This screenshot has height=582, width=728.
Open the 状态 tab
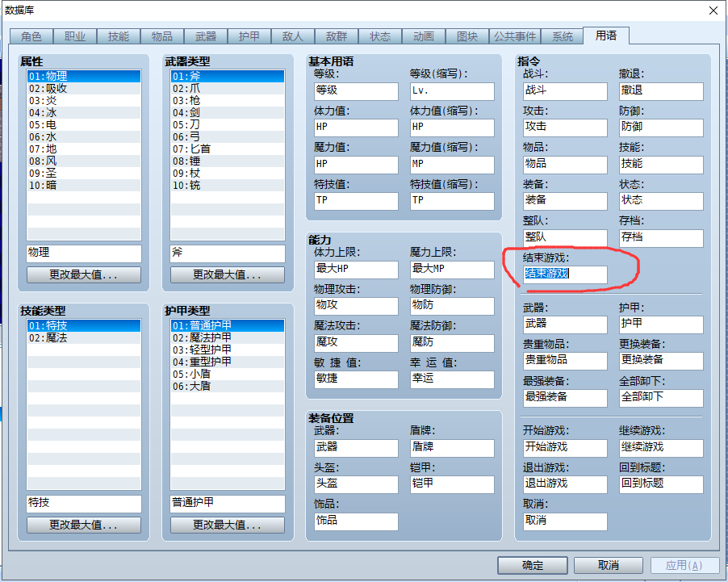pyautogui.click(x=380, y=36)
